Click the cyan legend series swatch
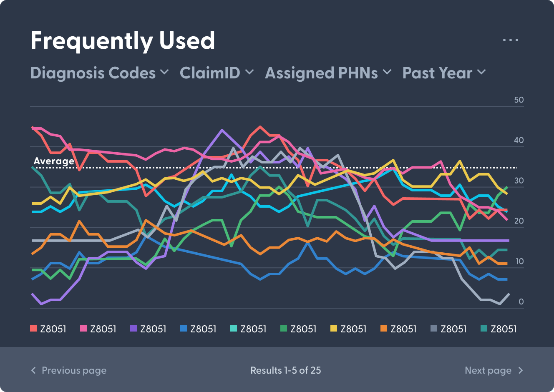Image resolution: width=554 pixels, height=392 pixels. click(x=234, y=329)
